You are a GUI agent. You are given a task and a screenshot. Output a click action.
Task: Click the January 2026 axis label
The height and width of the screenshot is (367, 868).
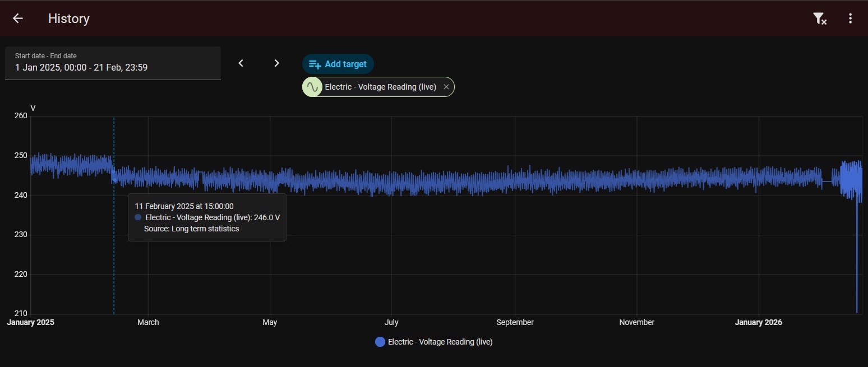[x=758, y=322]
